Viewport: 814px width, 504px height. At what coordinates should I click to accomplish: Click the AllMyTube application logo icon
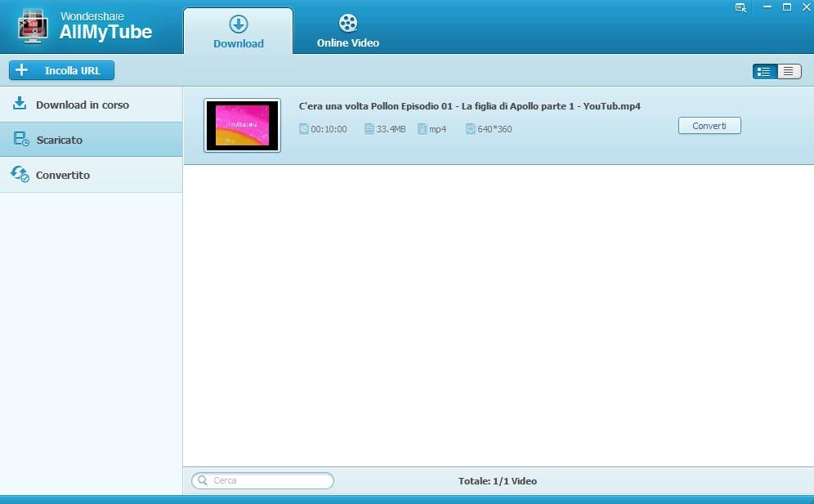(33, 26)
